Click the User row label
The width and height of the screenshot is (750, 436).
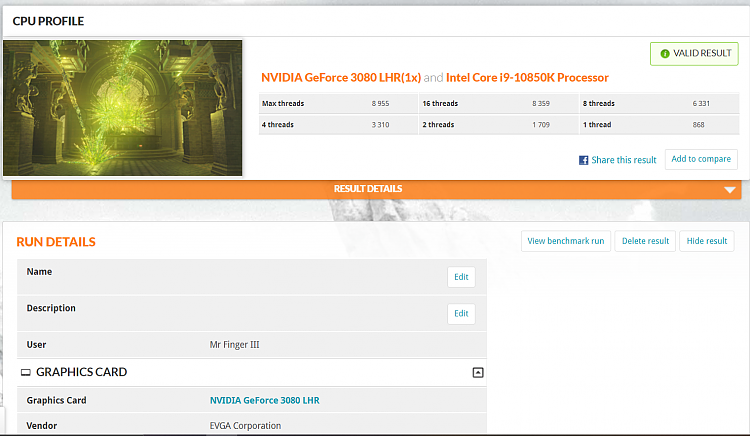36,345
